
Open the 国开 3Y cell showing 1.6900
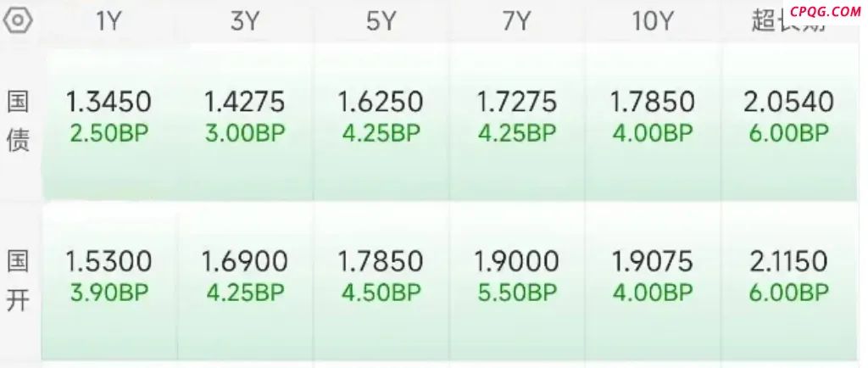click(x=245, y=282)
